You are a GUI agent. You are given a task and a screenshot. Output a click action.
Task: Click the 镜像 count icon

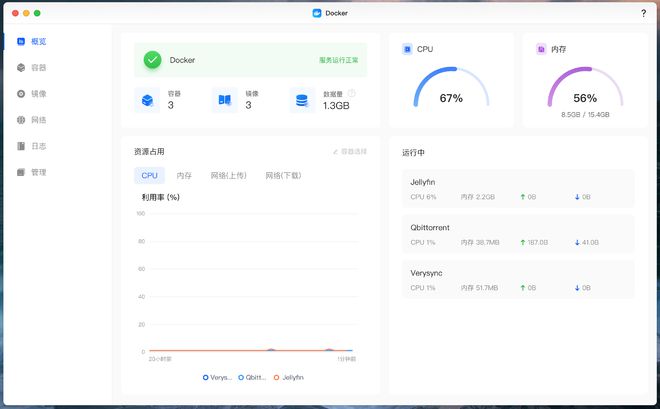[x=225, y=100]
